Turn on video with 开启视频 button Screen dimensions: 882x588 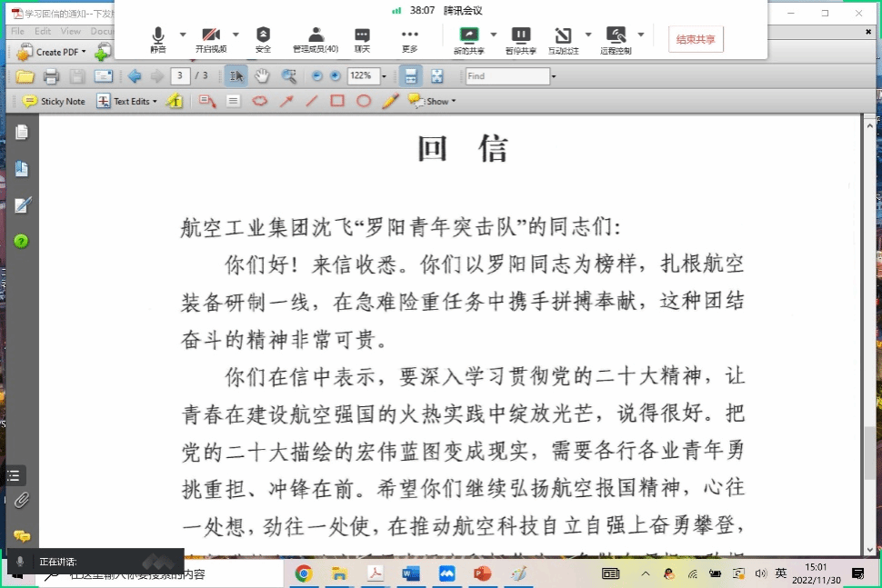point(211,39)
